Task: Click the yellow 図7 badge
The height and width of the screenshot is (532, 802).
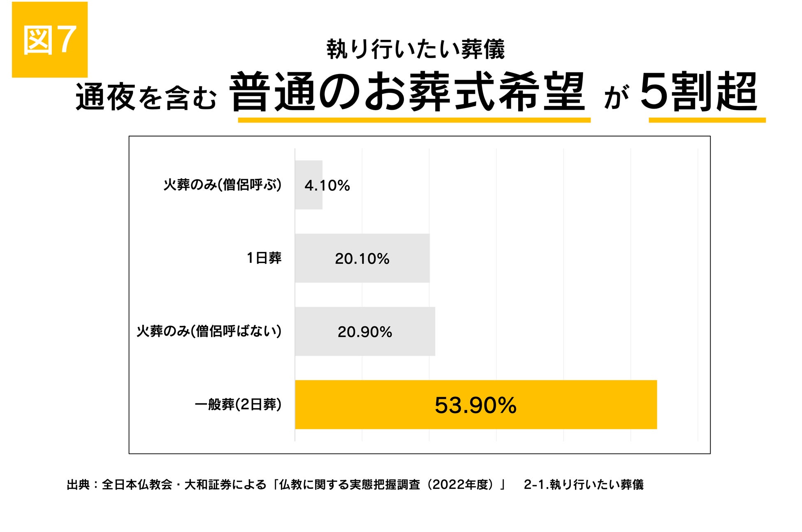Action: tap(49, 39)
